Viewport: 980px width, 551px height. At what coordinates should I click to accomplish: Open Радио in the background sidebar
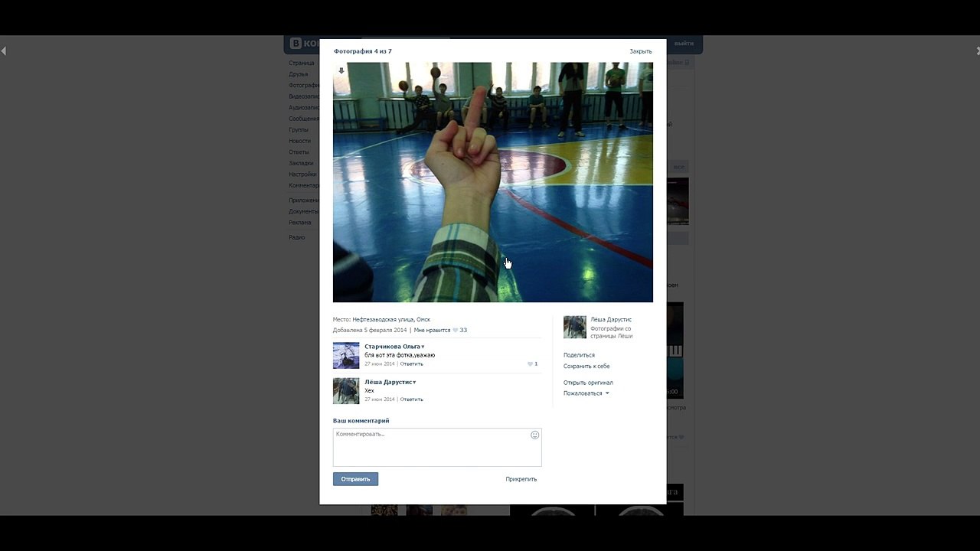(297, 237)
